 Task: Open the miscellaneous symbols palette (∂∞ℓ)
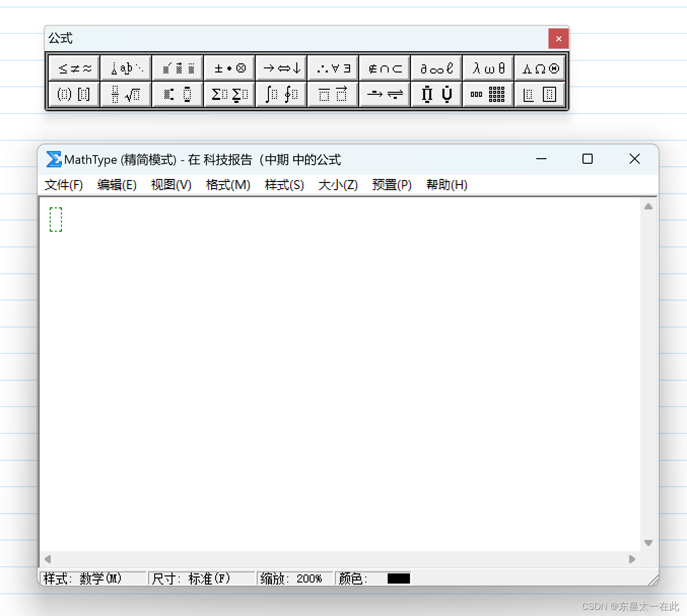(437, 68)
